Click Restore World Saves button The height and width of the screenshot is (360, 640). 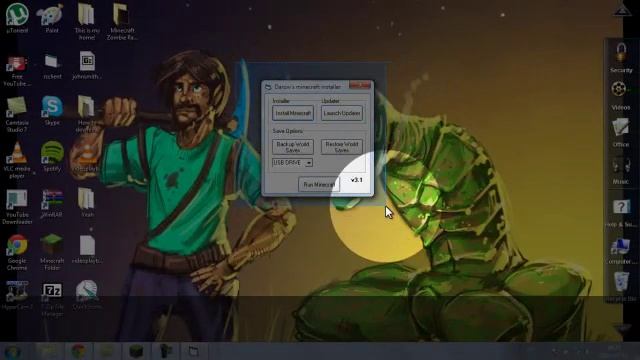click(x=342, y=147)
